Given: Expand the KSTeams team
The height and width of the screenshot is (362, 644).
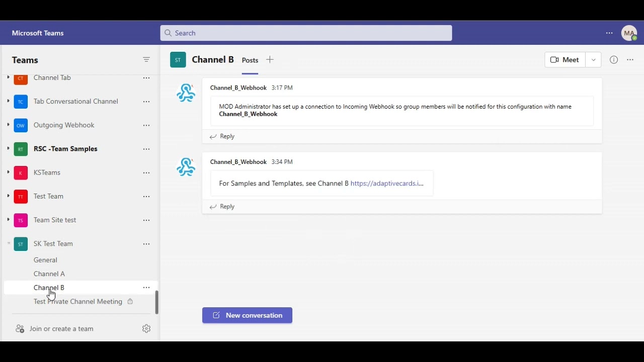Looking at the screenshot, I should pyautogui.click(x=8, y=172).
